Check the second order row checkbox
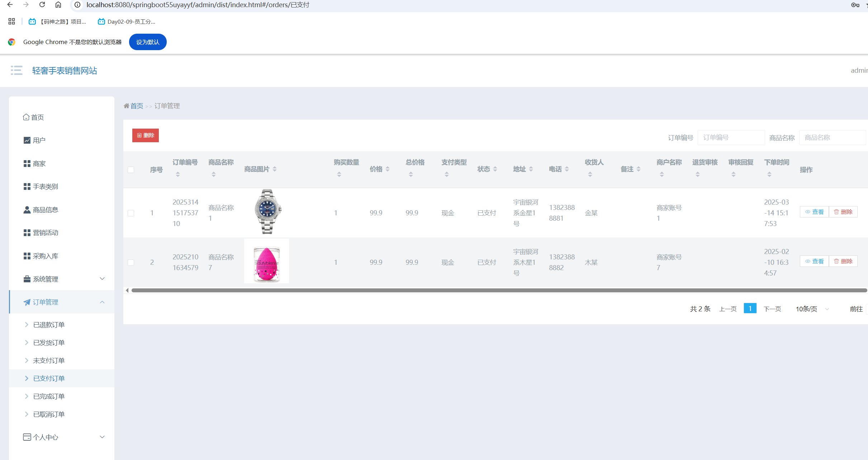Viewport: 868px width, 460px height. pos(131,263)
